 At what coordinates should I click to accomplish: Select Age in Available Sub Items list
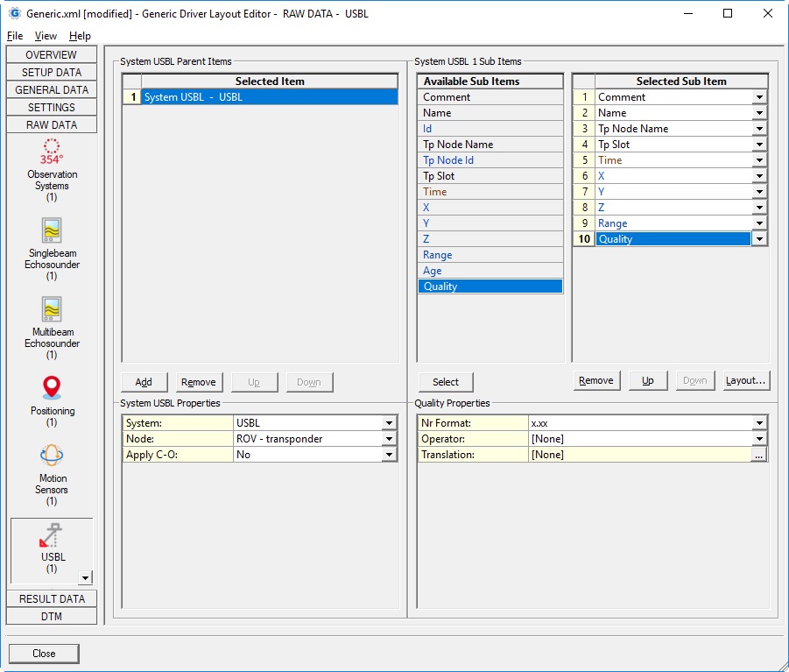pyautogui.click(x=490, y=271)
